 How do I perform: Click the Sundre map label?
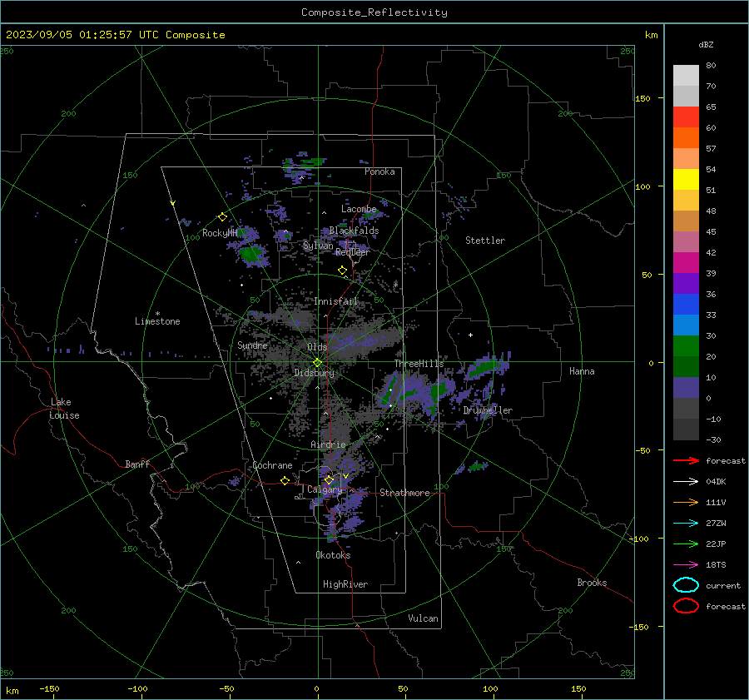point(252,345)
